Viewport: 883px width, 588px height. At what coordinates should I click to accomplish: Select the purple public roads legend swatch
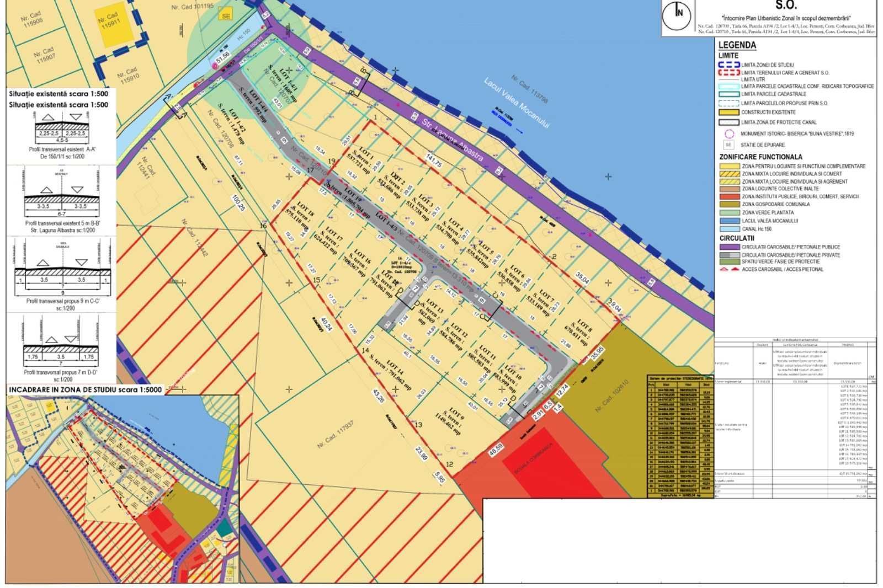[728, 247]
